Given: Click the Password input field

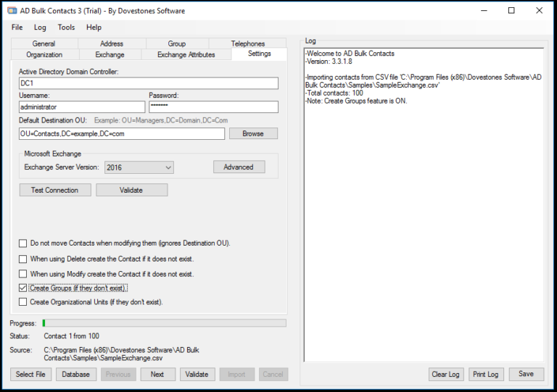Looking at the screenshot, I should [x=213, y=107].
